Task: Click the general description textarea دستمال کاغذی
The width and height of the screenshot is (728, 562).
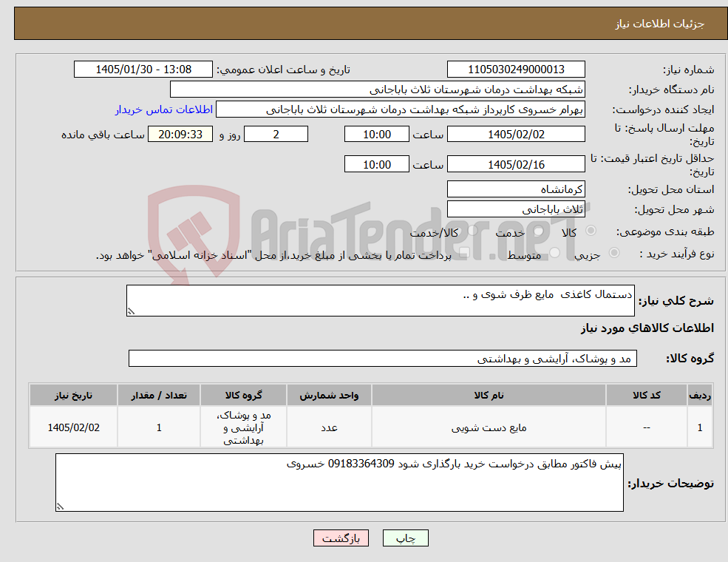Action: tap(380, 300)
